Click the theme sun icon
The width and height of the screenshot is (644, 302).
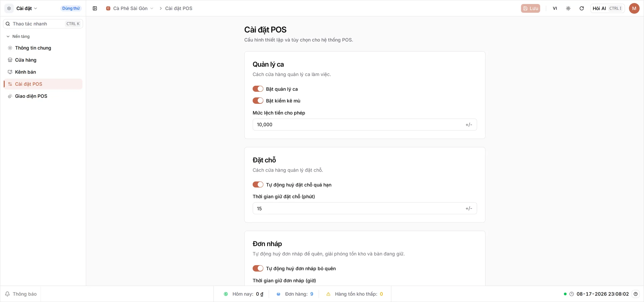[568, 8]
